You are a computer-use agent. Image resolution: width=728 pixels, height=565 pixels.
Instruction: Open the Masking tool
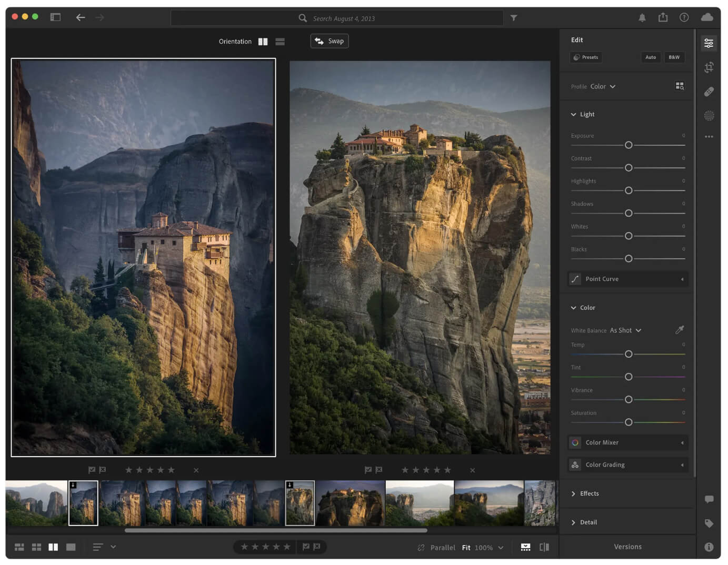click(709, 116)
